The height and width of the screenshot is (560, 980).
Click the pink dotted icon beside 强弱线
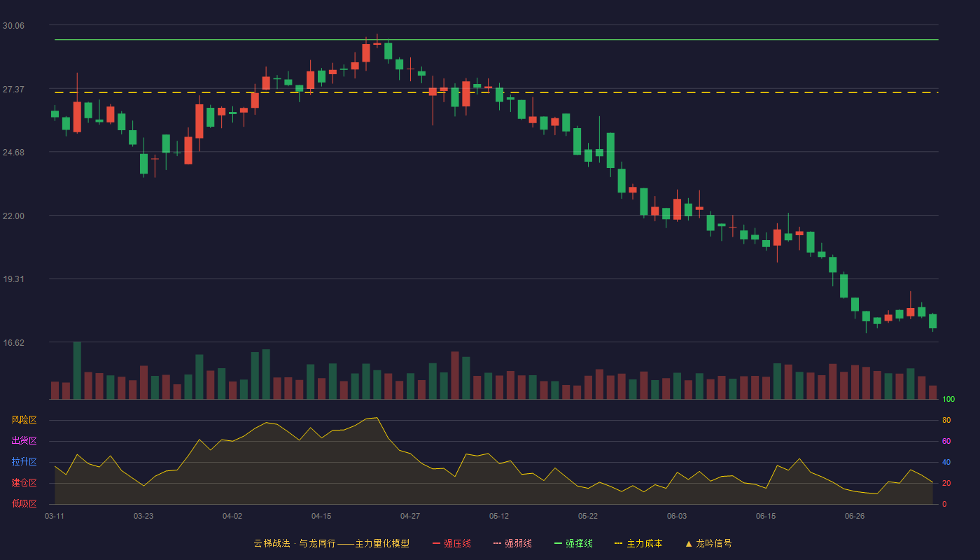(498, 543)
